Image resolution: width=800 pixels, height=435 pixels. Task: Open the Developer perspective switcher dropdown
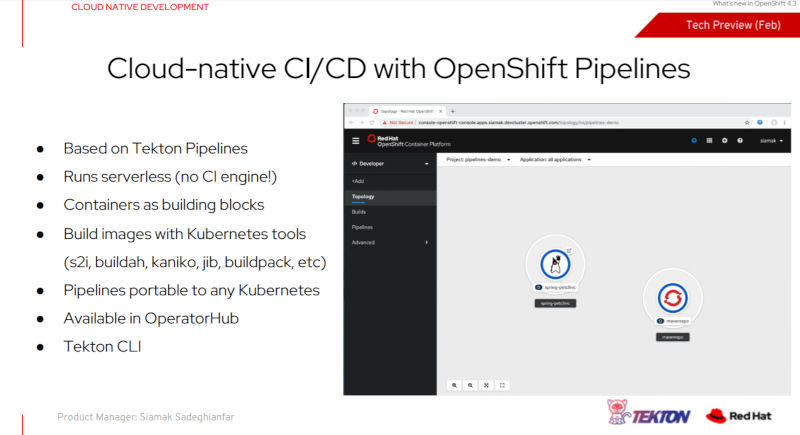point(390,164)
